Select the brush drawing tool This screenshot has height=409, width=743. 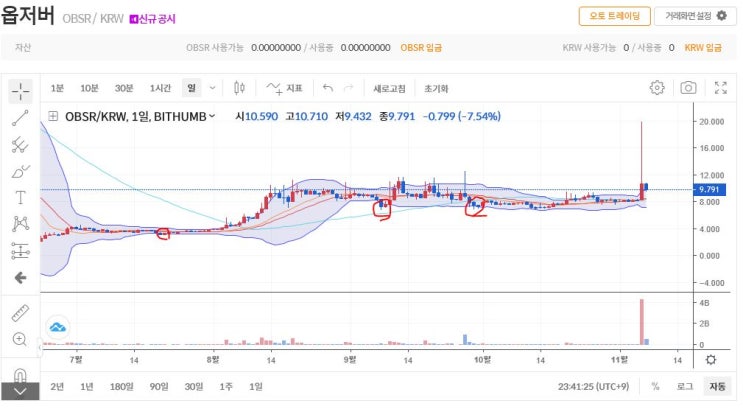click(20, 171)
